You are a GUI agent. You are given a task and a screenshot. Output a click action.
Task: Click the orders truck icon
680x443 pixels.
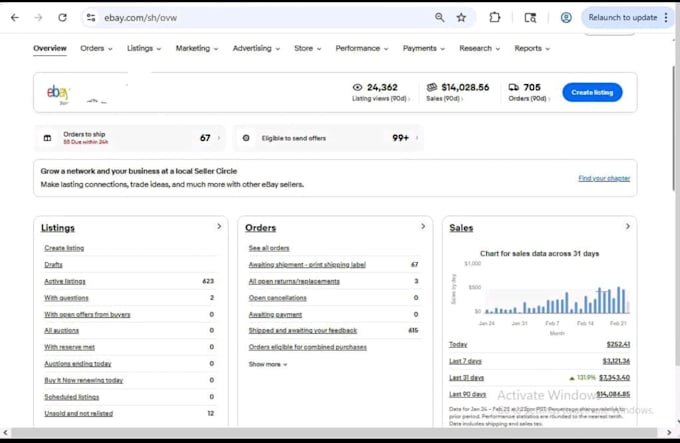click(x=513, y=88)
